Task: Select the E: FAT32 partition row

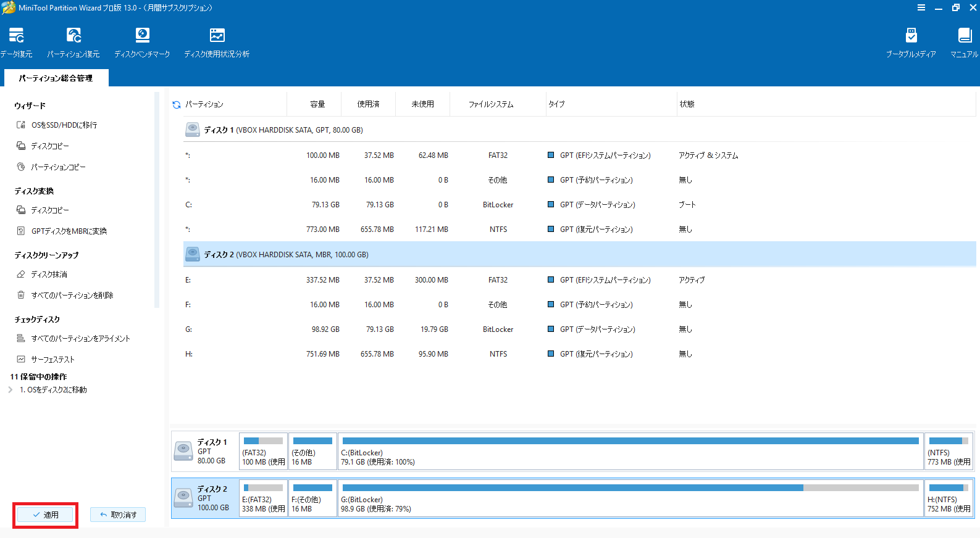Action: point(579,280)
